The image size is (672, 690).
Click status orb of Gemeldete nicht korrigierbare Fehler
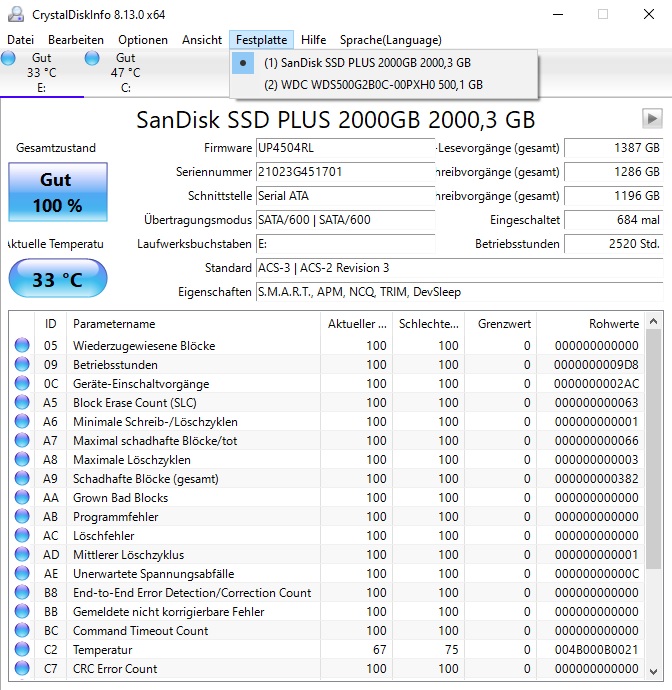click(x=22, y=611)
